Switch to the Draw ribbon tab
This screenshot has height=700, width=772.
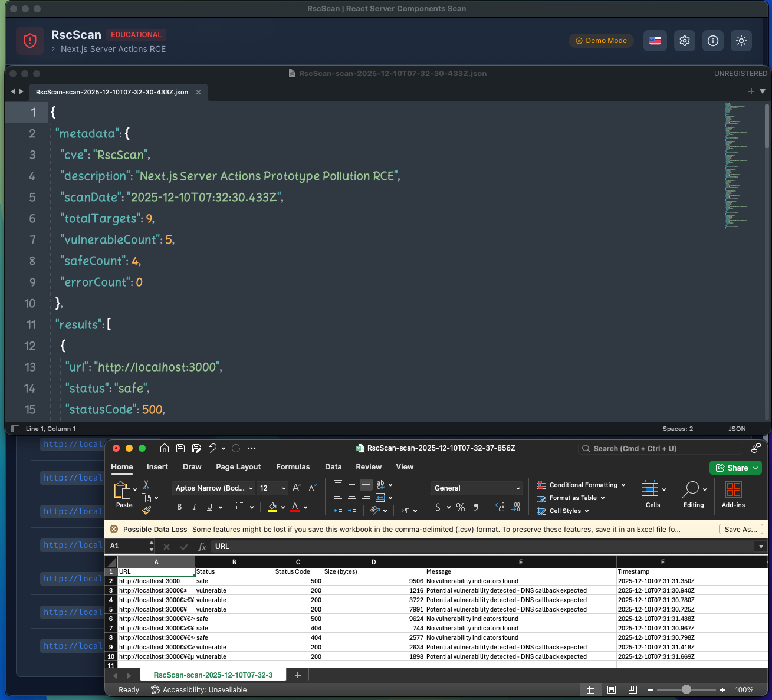point(192,466)
